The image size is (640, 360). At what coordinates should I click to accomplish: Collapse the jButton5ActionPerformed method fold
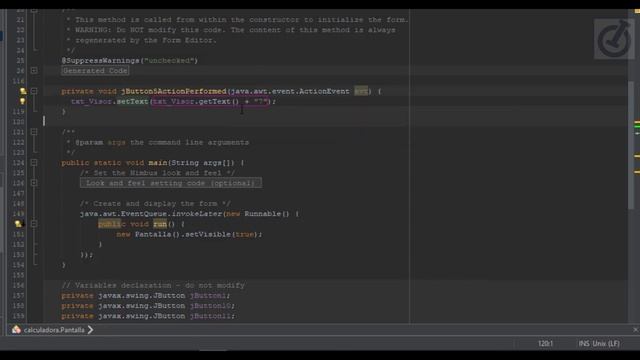tap(34, 91)
